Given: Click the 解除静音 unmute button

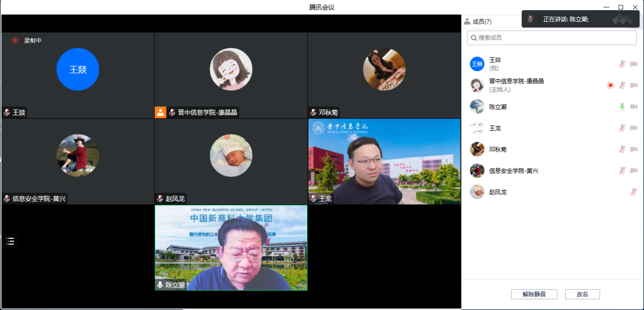Looking at the screenshot, I should tap(534, 294).
